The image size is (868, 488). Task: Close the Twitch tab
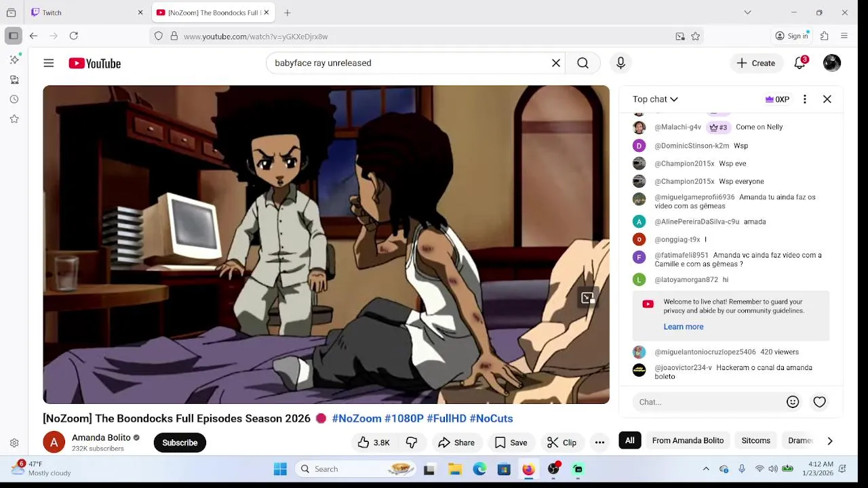tap(140, 12)
